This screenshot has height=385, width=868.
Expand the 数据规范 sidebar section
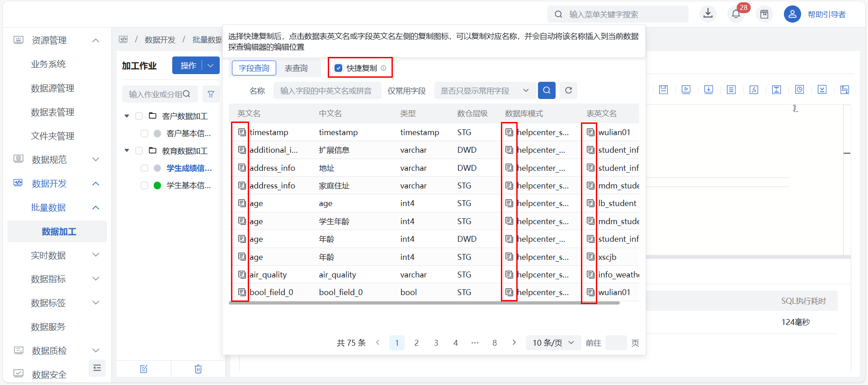(95, 159)
